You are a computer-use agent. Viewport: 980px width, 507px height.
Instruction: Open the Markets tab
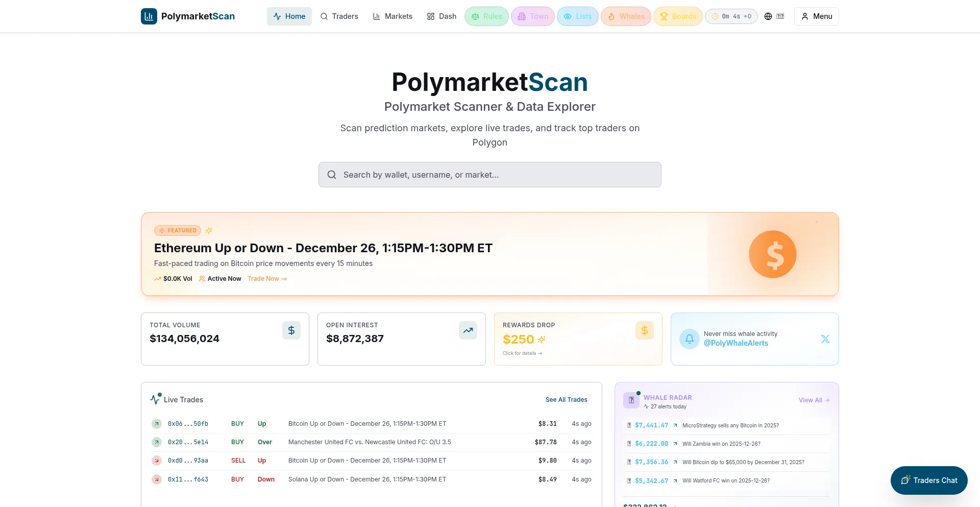coord(392,16)
